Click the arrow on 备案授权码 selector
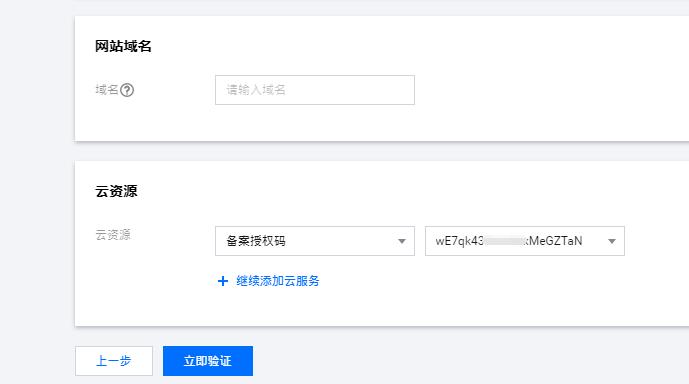This screenshot has height=384, width=689. pos(402,241)
